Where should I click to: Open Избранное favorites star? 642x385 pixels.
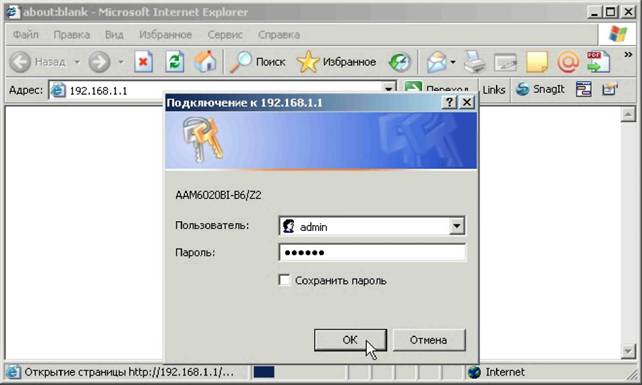point(336,62)
